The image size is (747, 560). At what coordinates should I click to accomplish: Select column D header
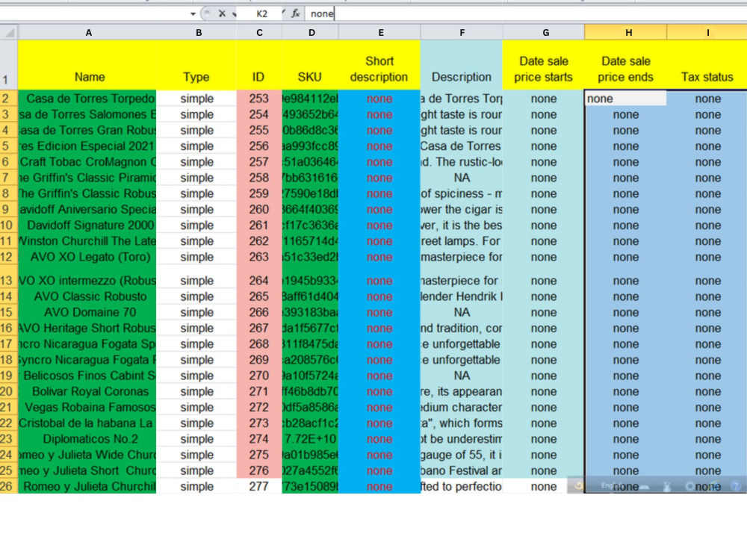[311, 32]
